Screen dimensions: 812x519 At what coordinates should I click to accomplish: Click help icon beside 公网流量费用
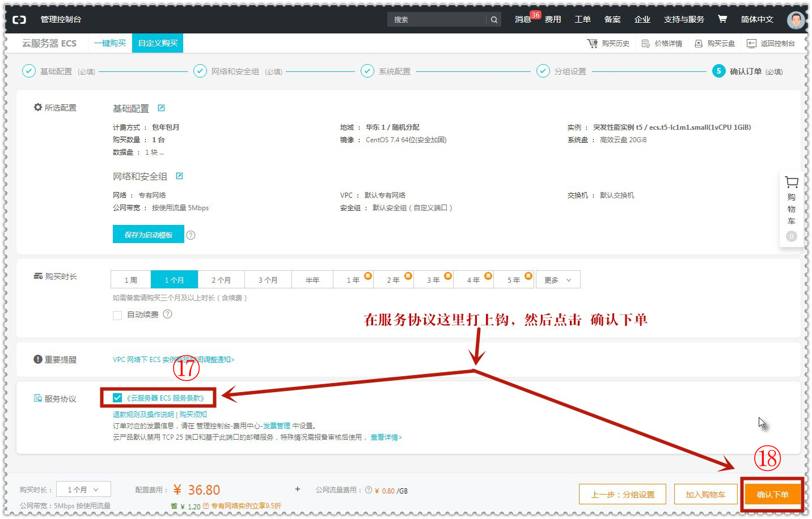point(369,490)
